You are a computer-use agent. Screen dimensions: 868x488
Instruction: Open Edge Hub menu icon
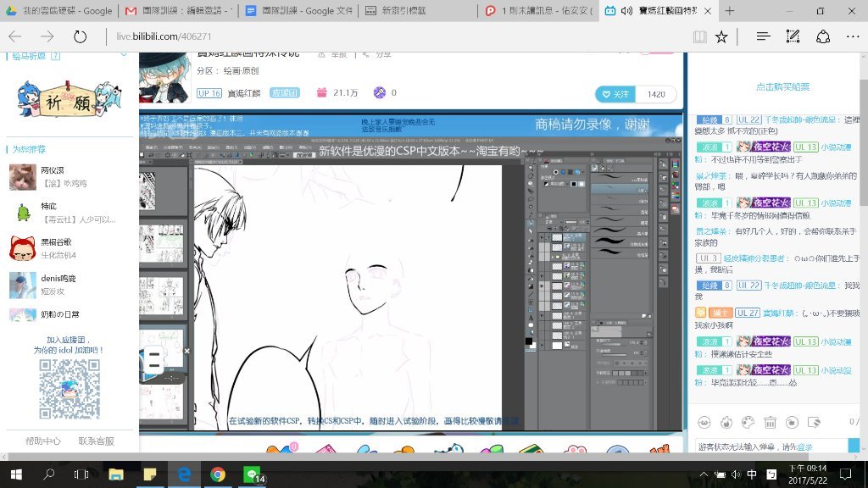[764, 36]
